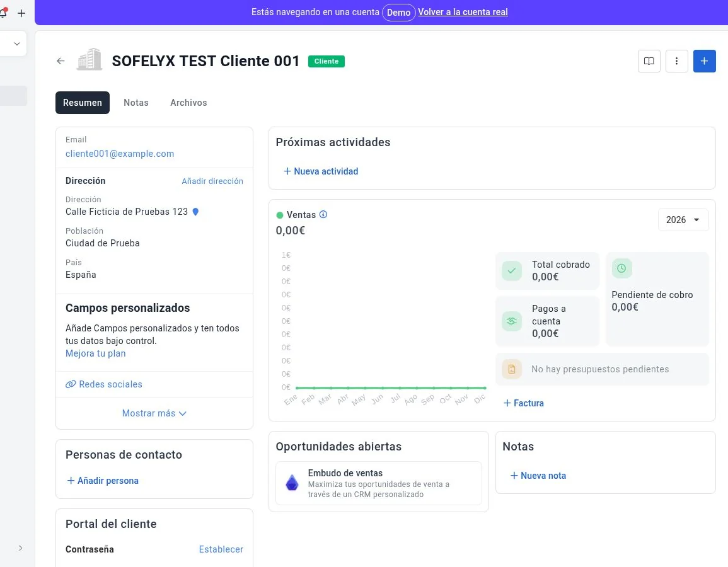
Task: Click the 1€ axis label on chart
Action: (x=286, y=255)
